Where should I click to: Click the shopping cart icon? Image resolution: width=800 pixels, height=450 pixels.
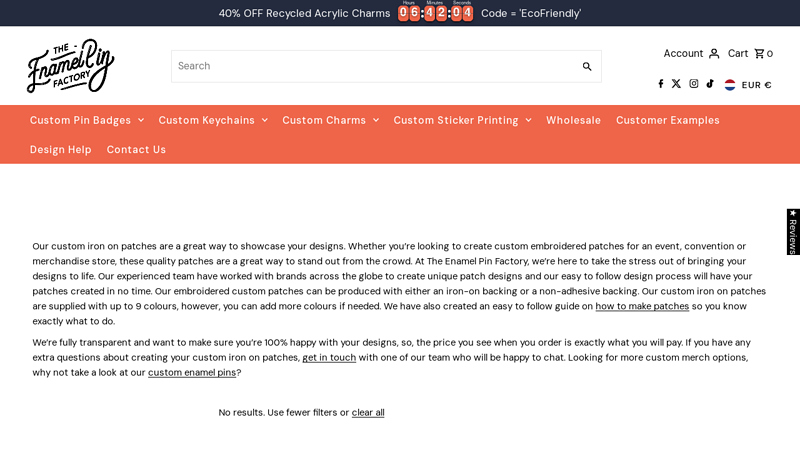coord(759,53)
